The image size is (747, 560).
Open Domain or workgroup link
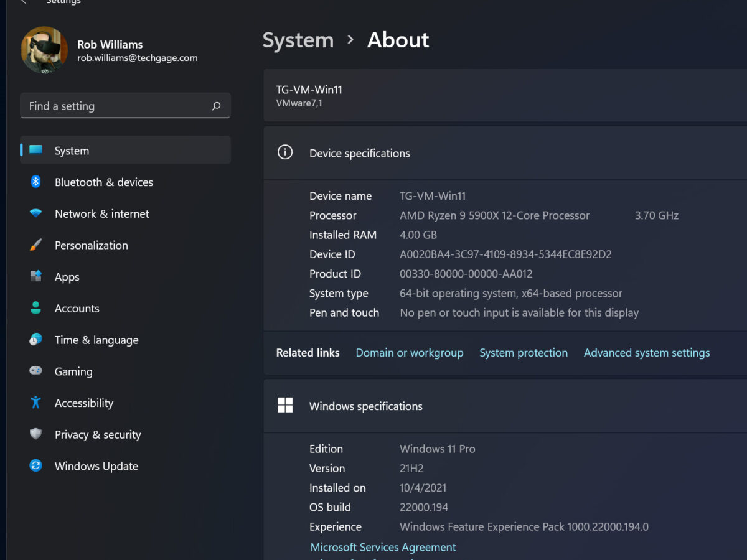pos(409,353)
